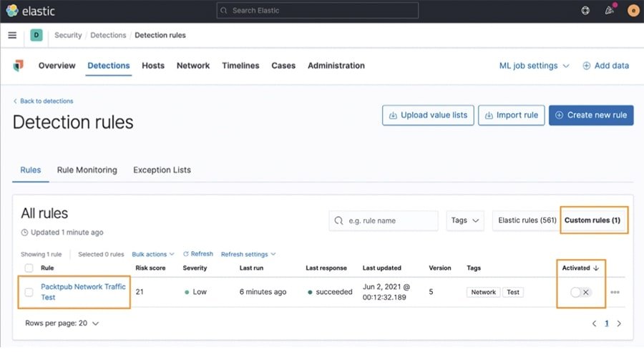This screenshot has height=352, width=644.
Task: Toggle the Activated switch for Packtpub rule
Action: [580, 292]
